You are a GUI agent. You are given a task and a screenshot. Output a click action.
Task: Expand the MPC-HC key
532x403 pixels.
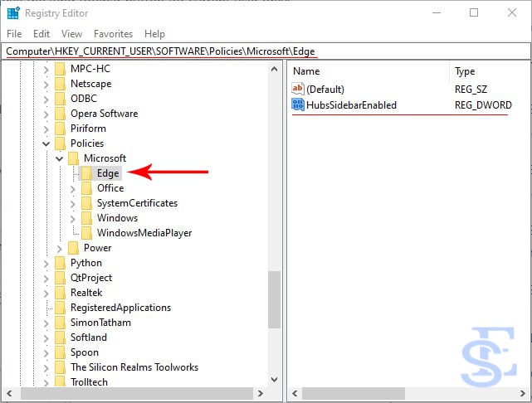[46, 70]
